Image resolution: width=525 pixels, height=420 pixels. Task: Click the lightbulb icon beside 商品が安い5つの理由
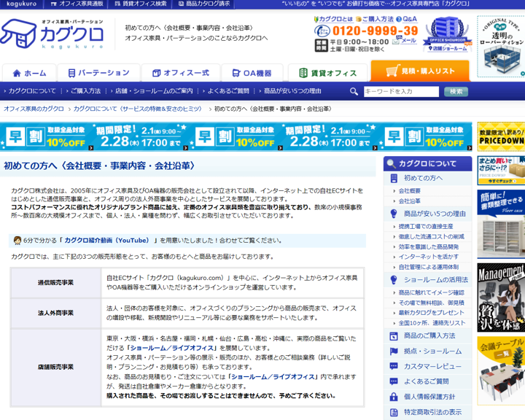click(x=394, y=214)
